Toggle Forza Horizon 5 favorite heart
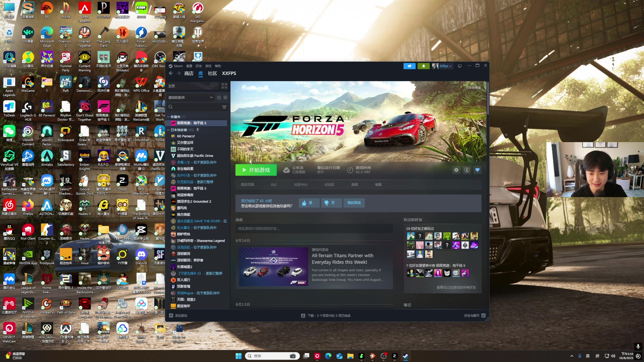 [477, 170]
